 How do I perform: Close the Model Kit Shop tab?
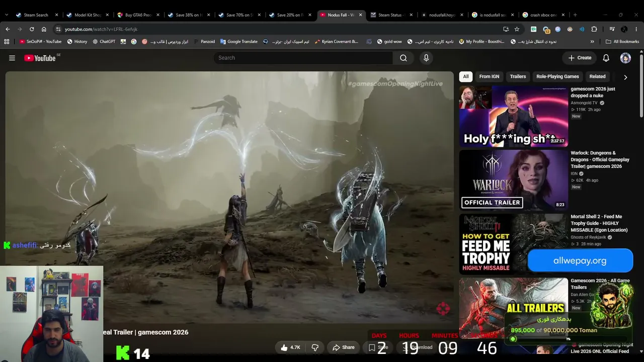click(x=107, y=15)
